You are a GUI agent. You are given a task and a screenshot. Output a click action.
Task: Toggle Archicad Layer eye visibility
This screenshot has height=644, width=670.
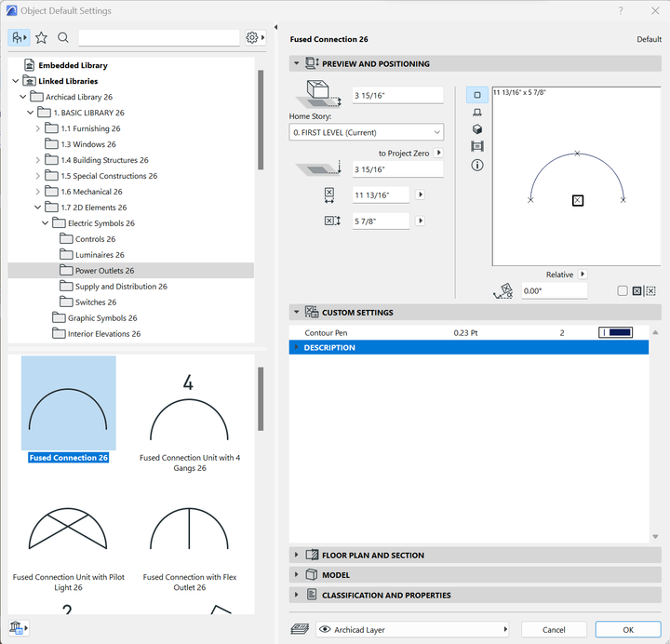(325, 629)
